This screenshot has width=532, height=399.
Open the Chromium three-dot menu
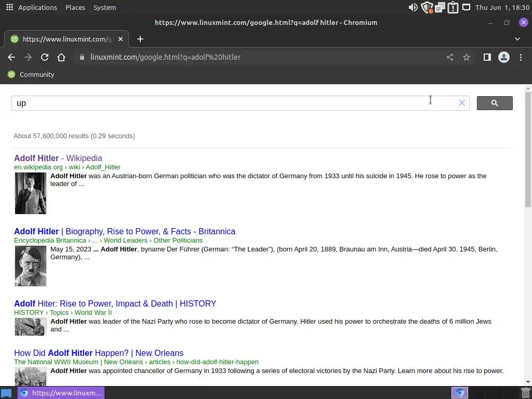tap(521, 57)
